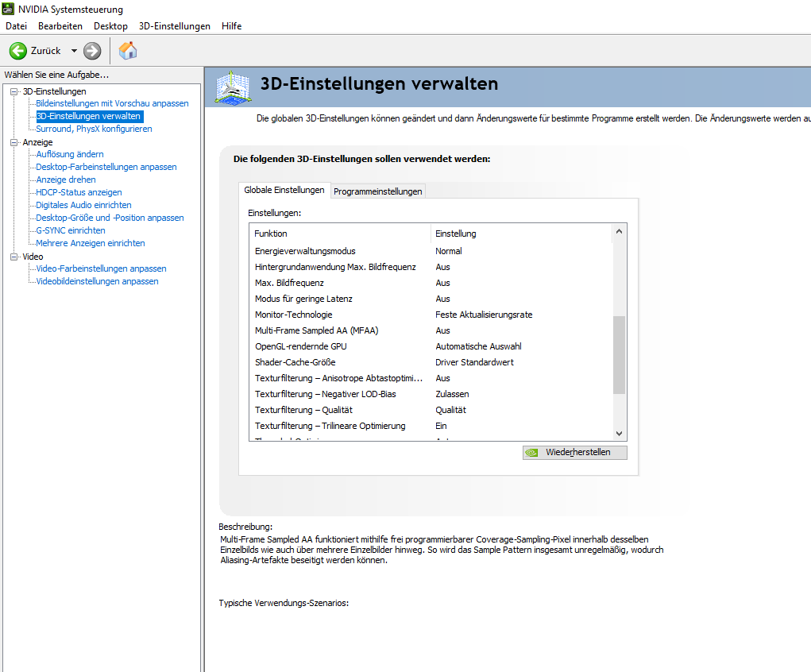
Task: Open Videobildeinstellungen anpassen
Action: click(x=97, y=281)
